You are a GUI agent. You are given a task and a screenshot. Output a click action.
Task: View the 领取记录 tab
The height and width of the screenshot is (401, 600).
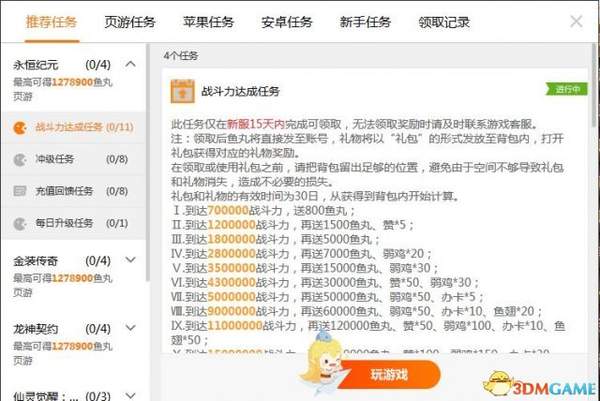pyautogui.click(x=444, y=22)
